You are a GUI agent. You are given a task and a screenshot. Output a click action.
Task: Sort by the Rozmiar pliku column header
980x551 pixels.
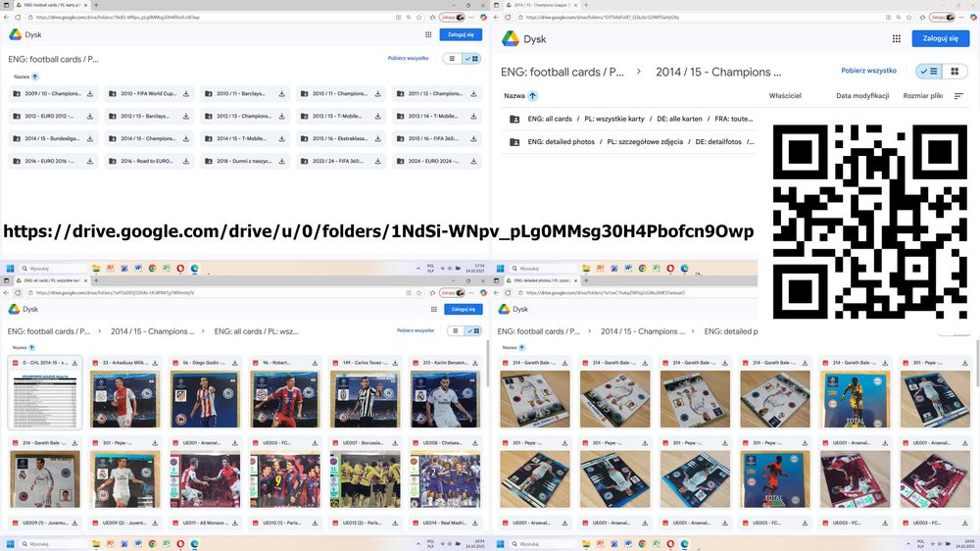[923, 96]
